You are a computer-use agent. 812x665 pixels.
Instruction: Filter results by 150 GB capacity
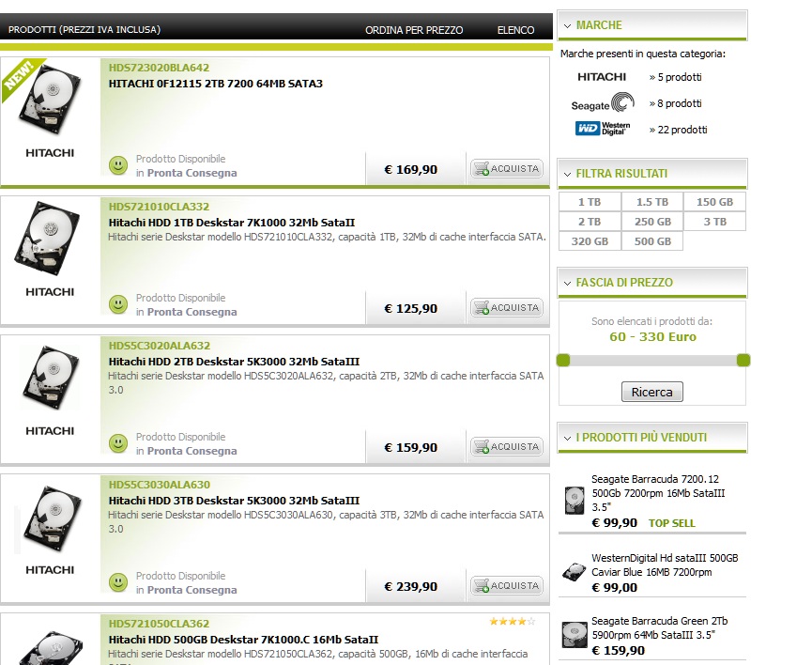714,202
